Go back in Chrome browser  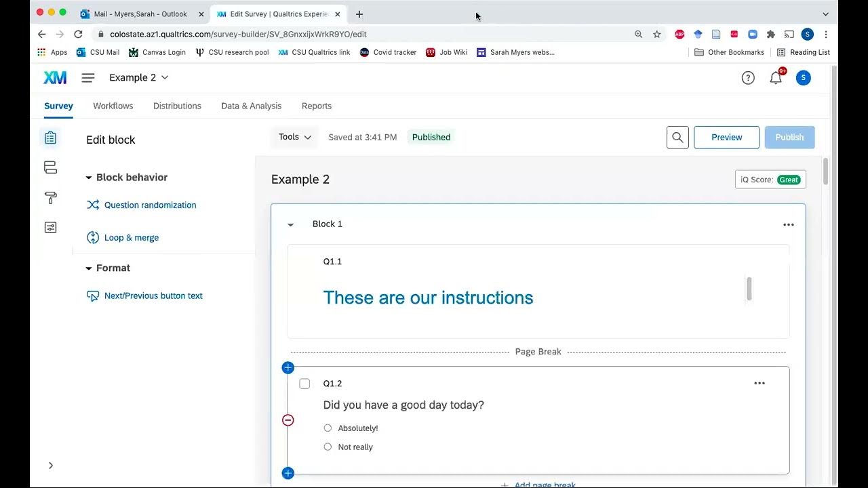[42, 34]
